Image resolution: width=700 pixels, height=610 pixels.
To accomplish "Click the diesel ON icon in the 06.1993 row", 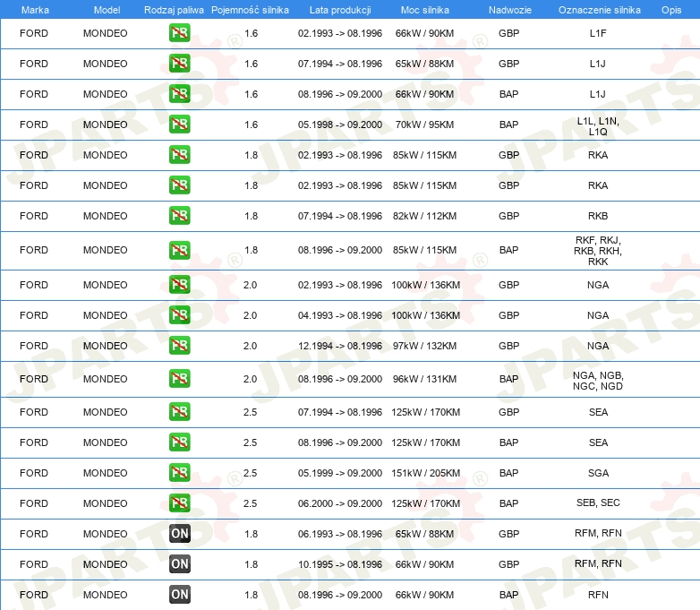I will click(x=179, y=534).
